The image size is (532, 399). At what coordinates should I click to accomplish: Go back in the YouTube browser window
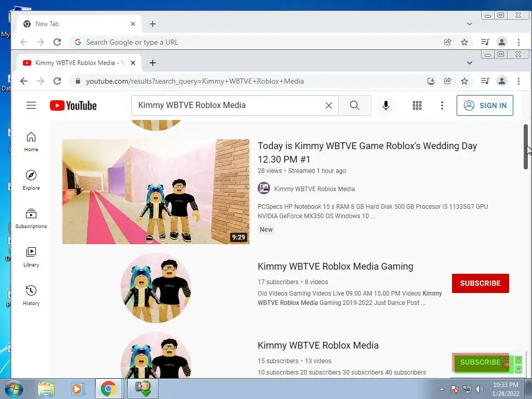[24, 81]
